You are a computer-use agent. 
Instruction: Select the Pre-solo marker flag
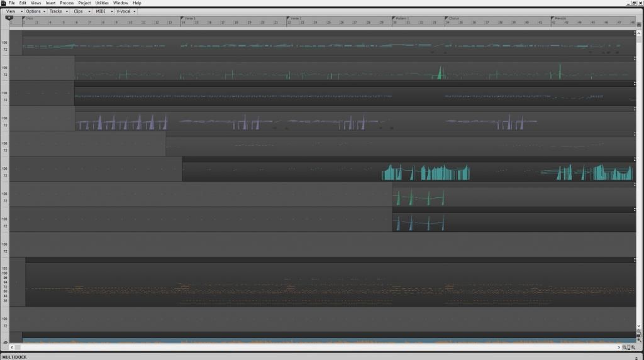point(559,18)
